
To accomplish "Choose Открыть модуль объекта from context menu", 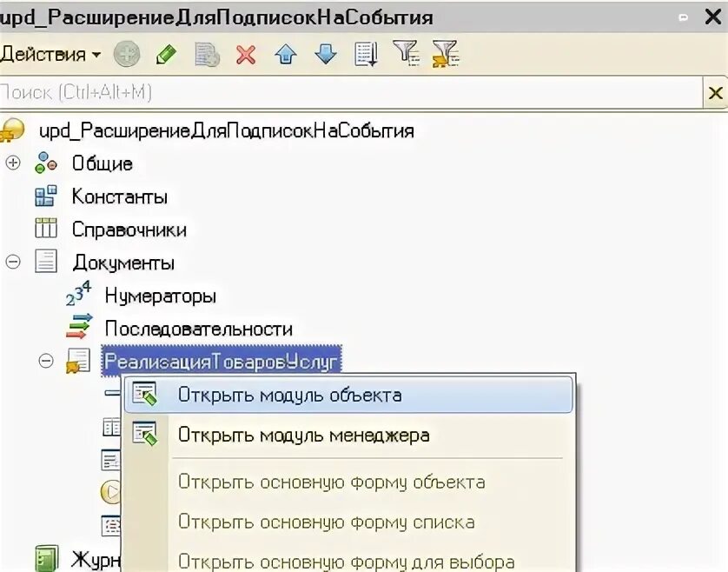I will 348,395.
